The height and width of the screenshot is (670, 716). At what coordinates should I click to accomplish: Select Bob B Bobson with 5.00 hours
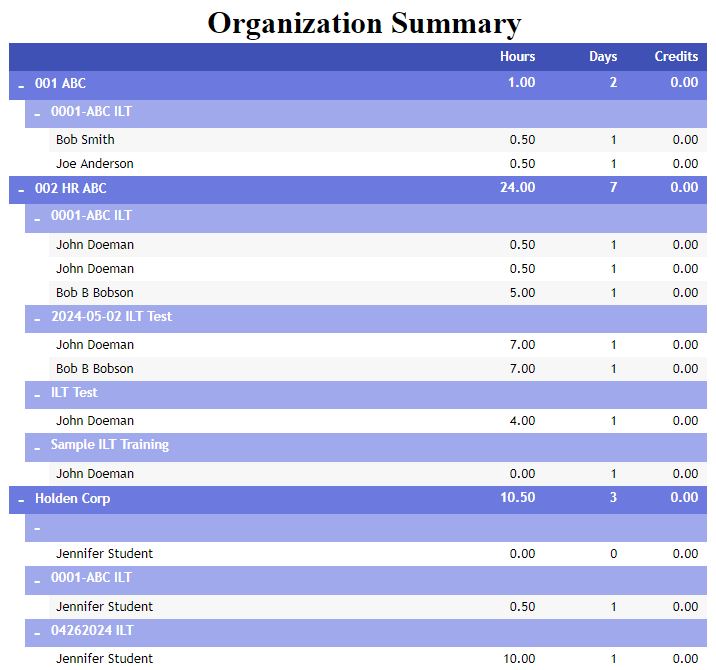(x=94, y=293)
